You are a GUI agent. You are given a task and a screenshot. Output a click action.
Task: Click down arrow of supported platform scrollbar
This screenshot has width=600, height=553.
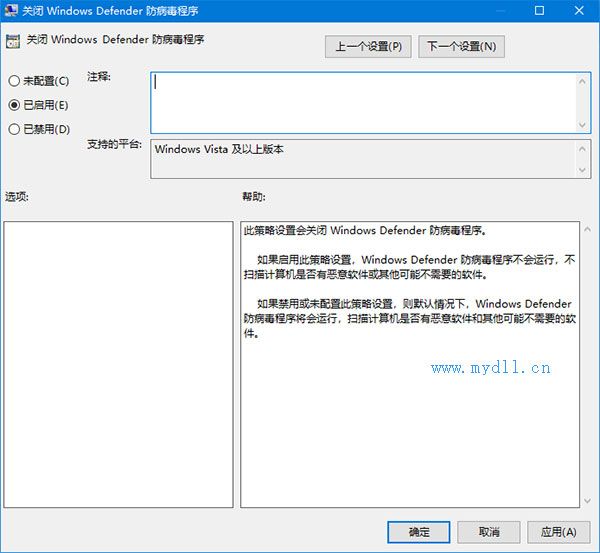click(x=582, y=170)
